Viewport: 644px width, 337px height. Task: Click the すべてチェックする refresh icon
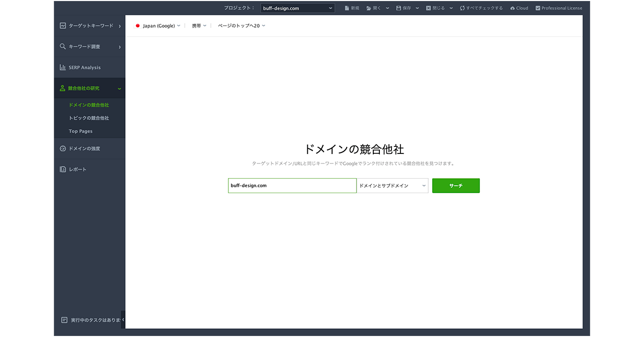(x=462, y=8)
